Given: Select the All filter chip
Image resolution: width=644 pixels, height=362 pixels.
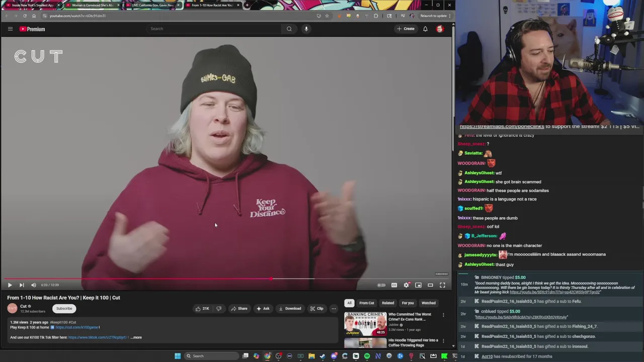Looking at the screenshot, I should pos(349,303).
